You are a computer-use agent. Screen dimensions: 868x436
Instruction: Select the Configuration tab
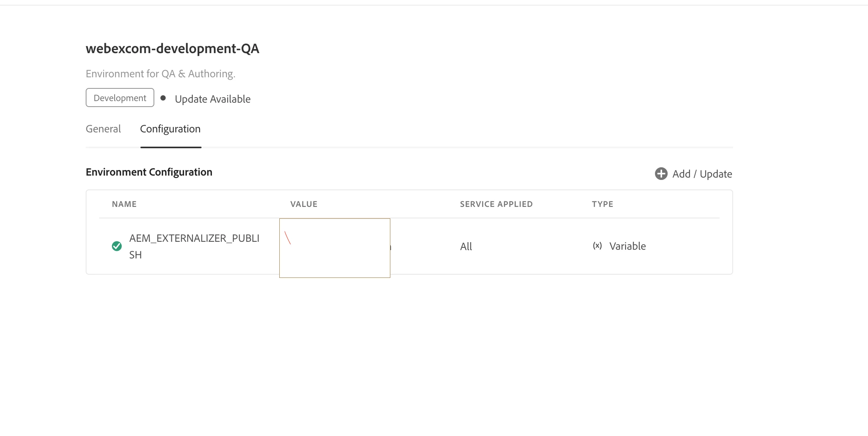[170, 129]
